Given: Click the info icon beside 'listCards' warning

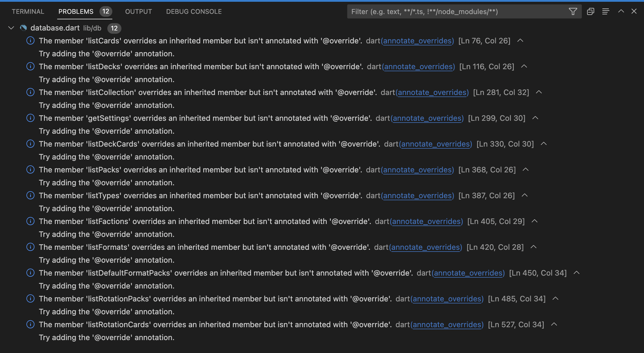Looking at the screenshot, I should click(30, 41).
